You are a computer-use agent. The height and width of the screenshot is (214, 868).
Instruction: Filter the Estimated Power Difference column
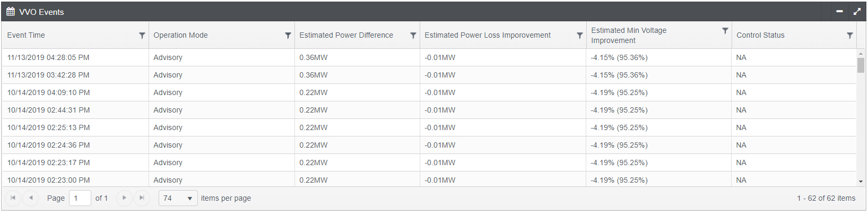click(x=413, y=36)
